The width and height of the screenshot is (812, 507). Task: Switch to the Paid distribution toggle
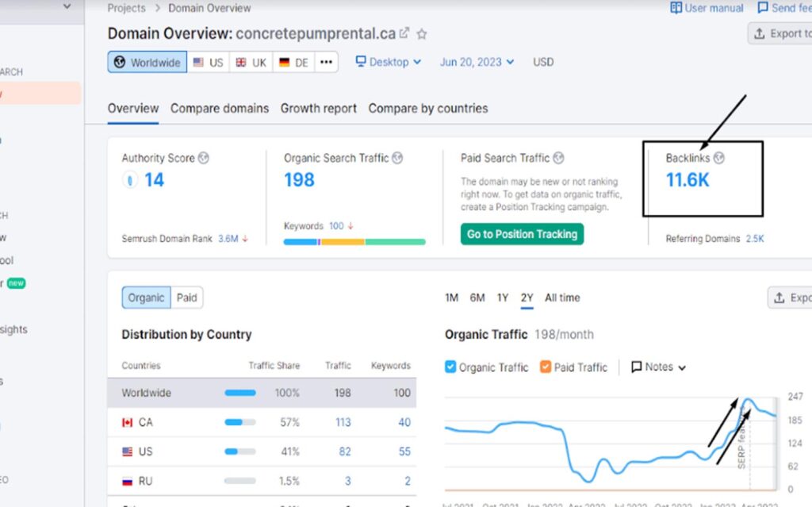pos(186,298)
